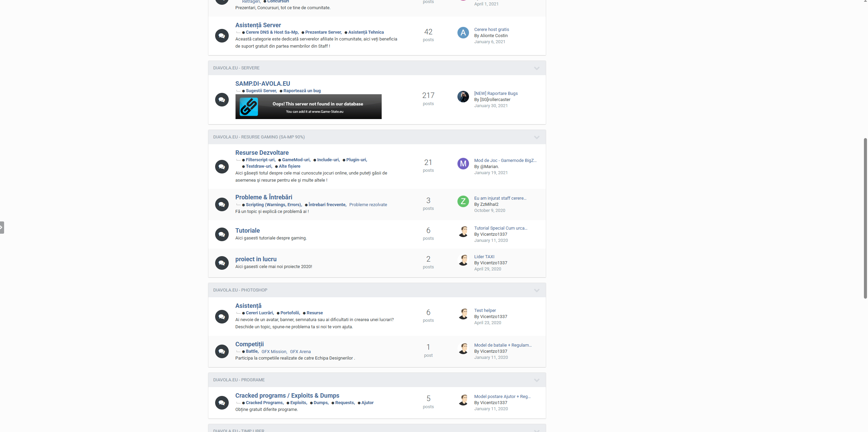Click the SAMP.DI-AVOLA.EU forum chat icon
Image resolution: width=868 pixels, height=432 pixels.
[222, 100]
